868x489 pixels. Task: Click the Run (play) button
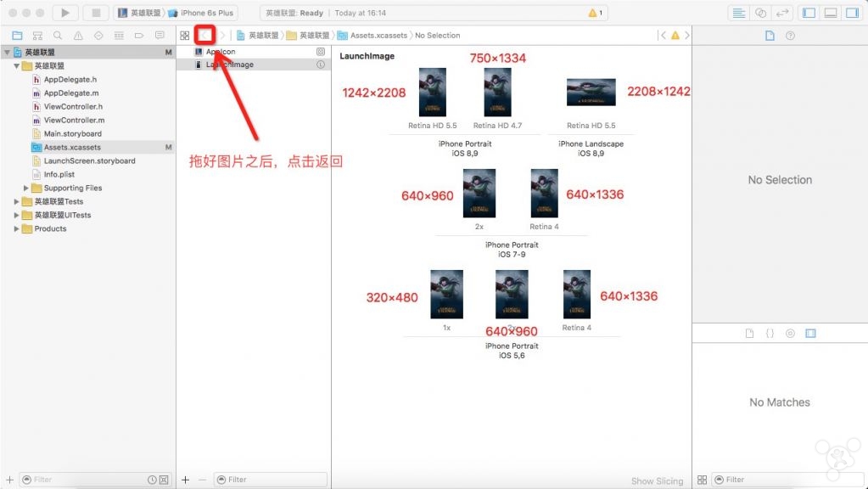(65, 13)
